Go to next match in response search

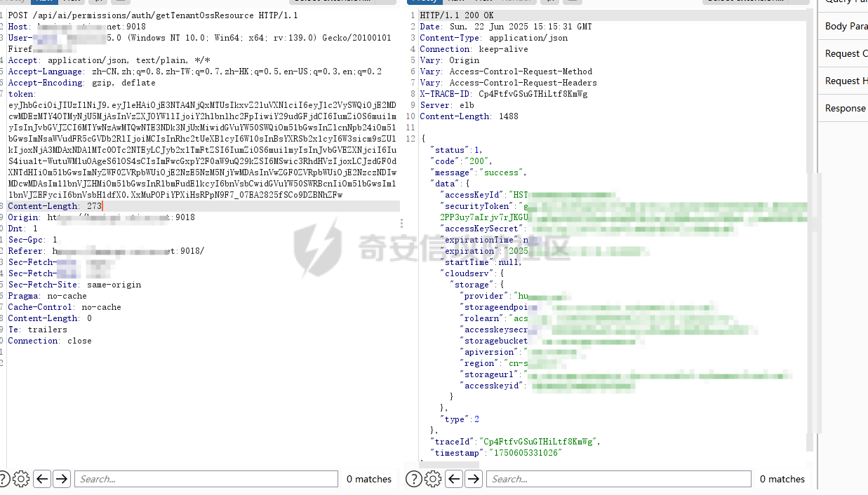[x=474, y=479]
